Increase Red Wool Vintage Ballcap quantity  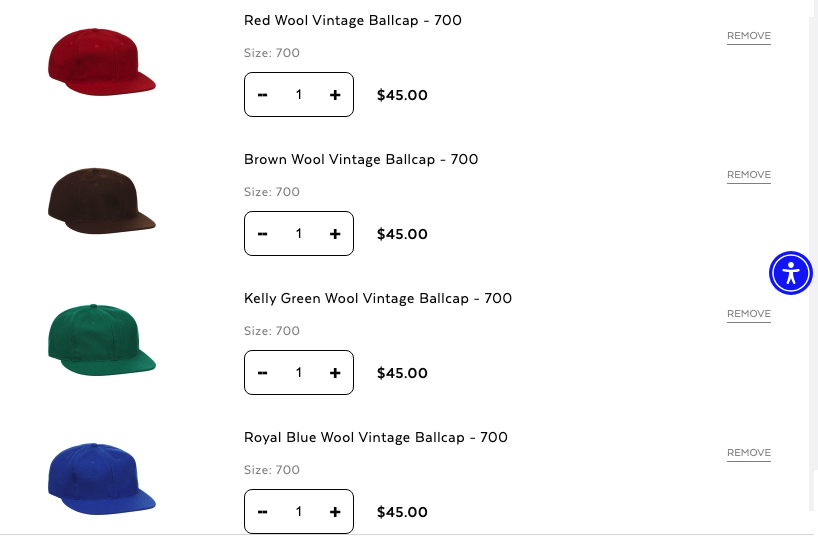[x=335, y=95]
